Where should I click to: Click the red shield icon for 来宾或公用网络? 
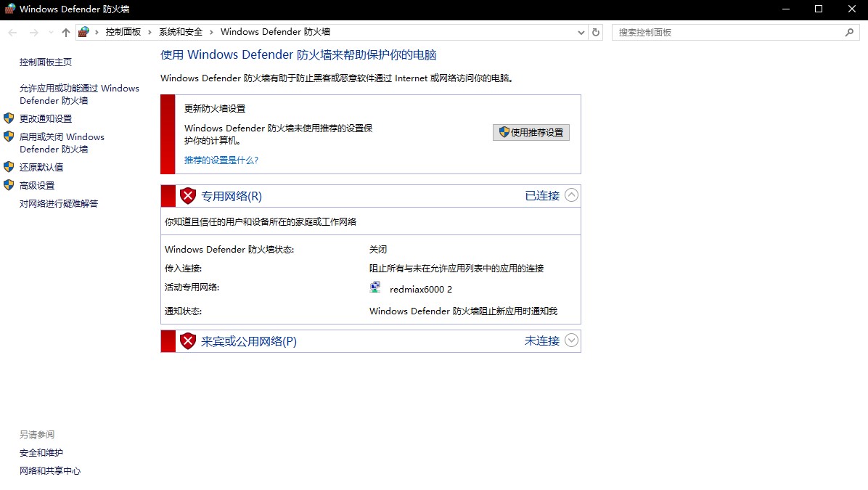[188, 341]
